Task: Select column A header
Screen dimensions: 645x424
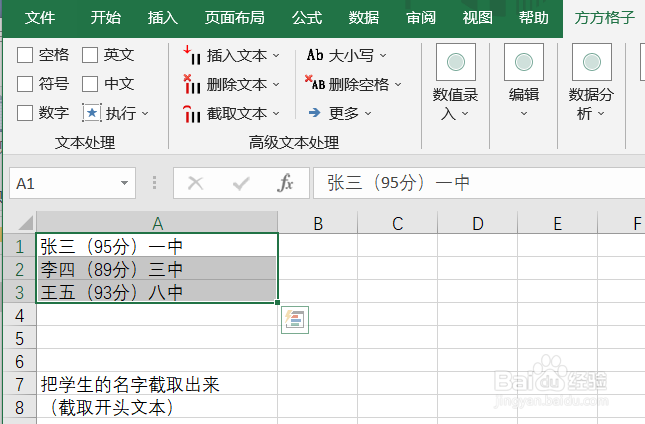Action: tap(157, 223)
